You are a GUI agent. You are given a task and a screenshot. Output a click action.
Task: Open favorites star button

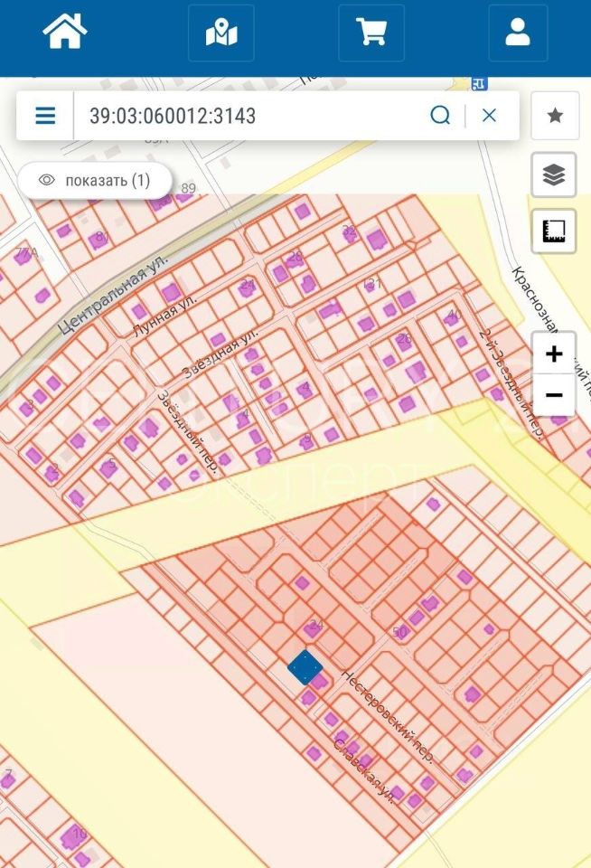pos(555,116)
